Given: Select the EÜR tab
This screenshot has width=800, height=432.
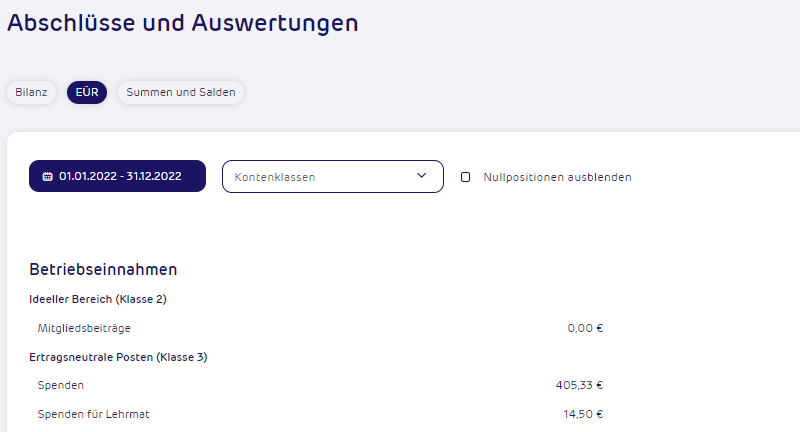Looking at the screenshot, I should (x=87, y=92).
